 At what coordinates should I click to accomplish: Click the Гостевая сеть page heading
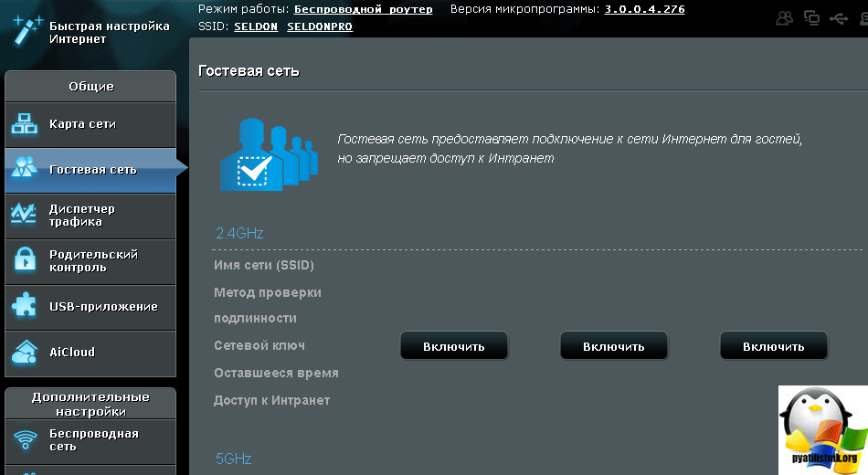(x=249, y=71)
